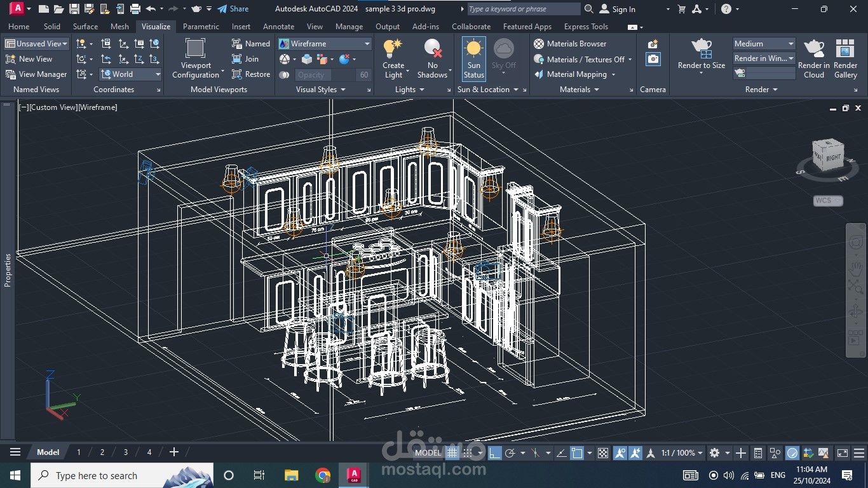Image resolution: width=868 pixels, height=488 pixels.
Task: Click the Create Light icon
Action: (x=393, y=50)
